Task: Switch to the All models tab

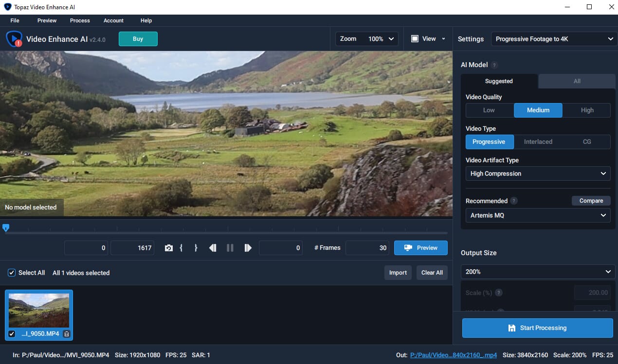Action: [x=577, y=81]
